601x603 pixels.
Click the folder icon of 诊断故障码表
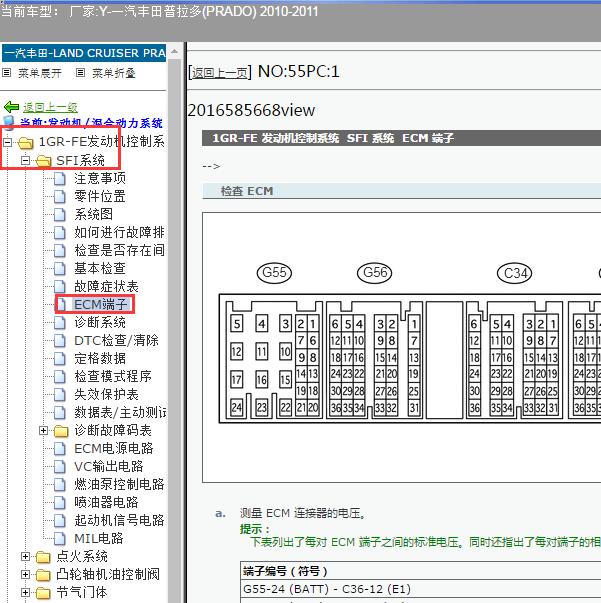[61, 431]
